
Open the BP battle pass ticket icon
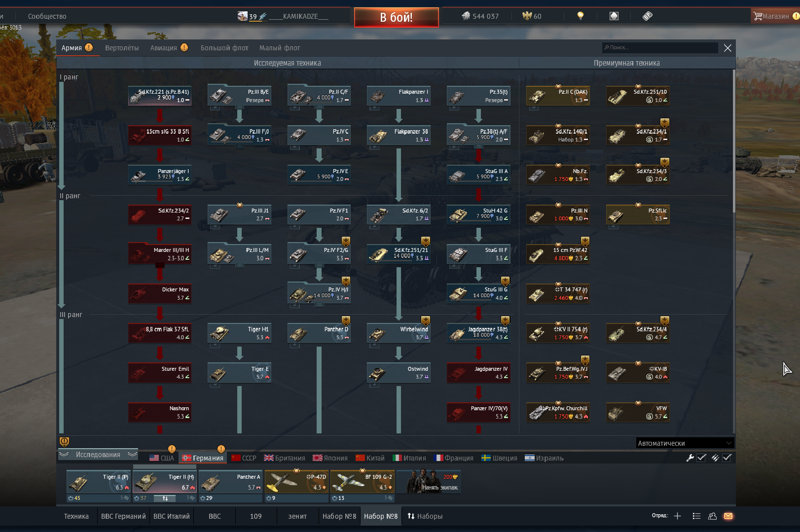[x=648, y=16]
